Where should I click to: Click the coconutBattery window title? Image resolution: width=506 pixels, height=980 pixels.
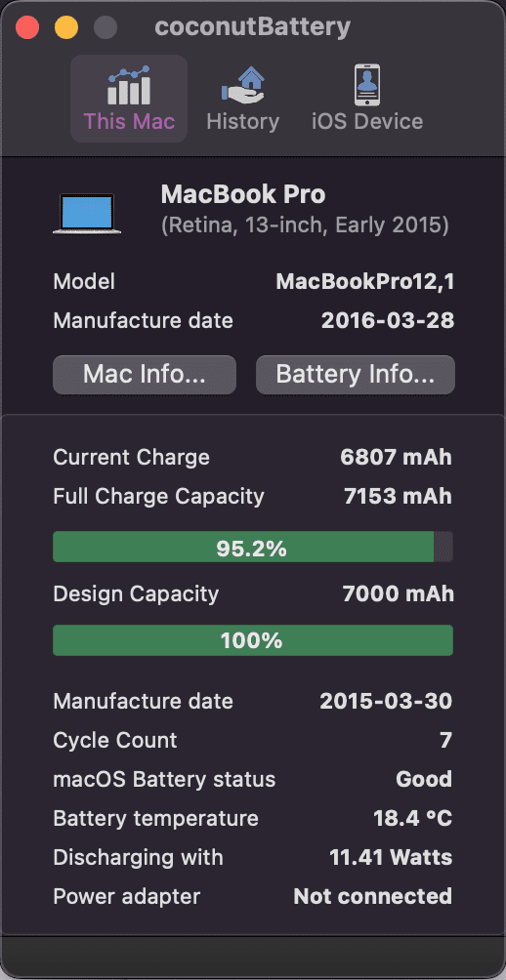pos(253,27)
